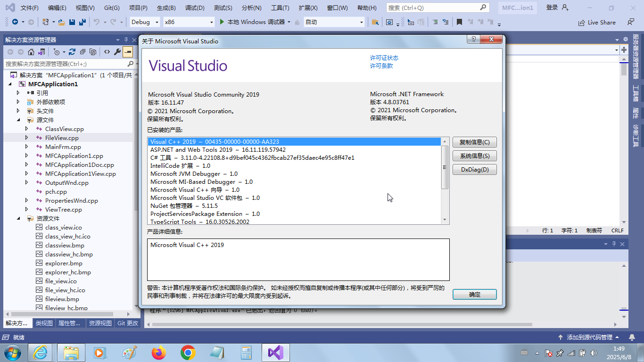
Task: Start debugging with the green play icon
Action: click(223, 22)
